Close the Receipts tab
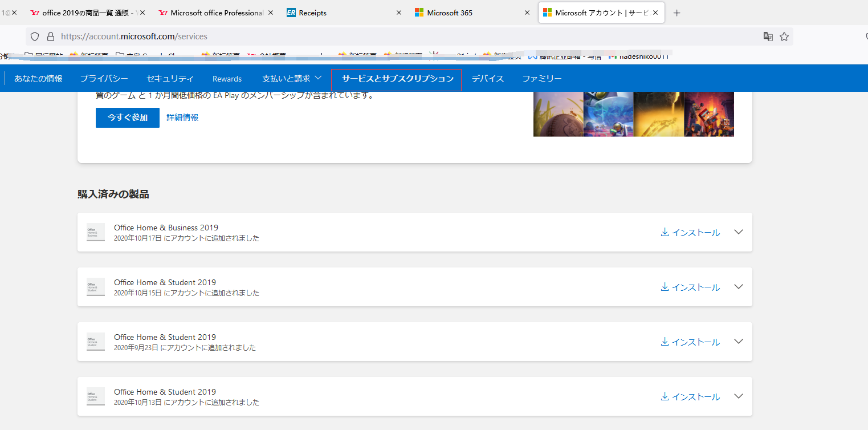The height and width of the screenshot is (430, 868). click(399, 13)
